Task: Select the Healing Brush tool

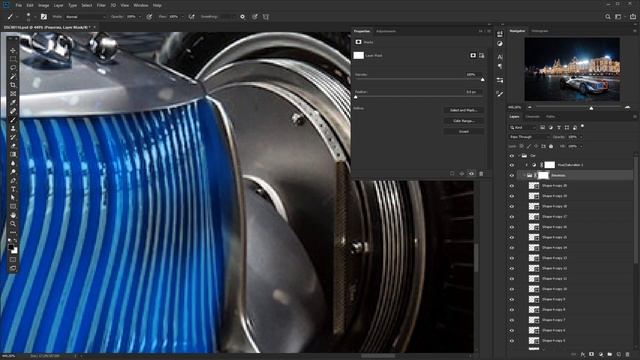Action: (x=13, y=111)
